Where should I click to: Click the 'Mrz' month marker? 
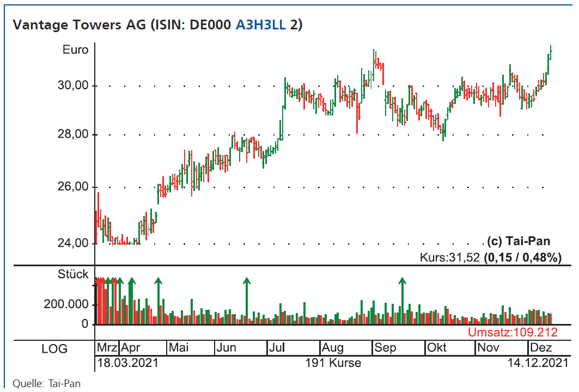click(x=107, y=348)
